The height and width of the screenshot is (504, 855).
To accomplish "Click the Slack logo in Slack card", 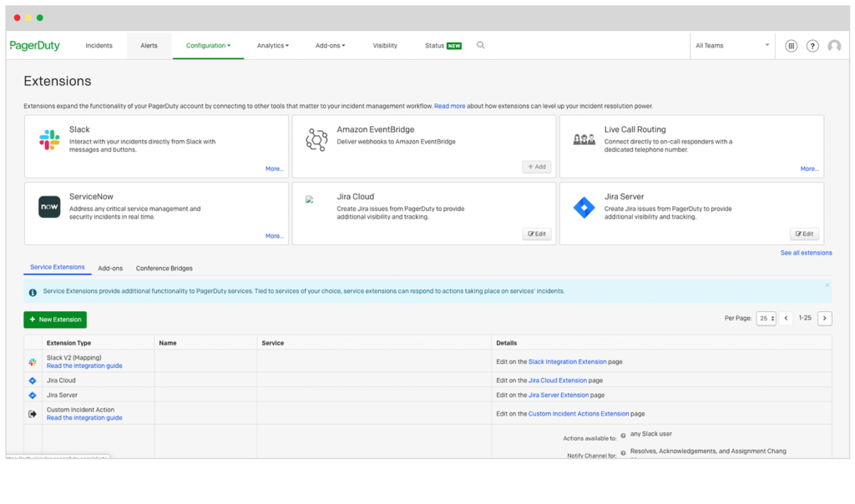I will 49,139.
